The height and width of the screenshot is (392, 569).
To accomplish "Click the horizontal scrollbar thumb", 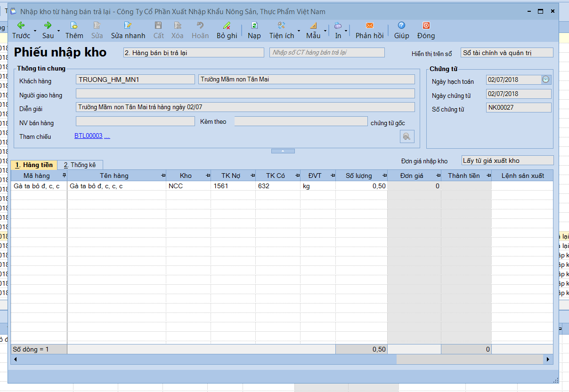I will tap(470, 359).
